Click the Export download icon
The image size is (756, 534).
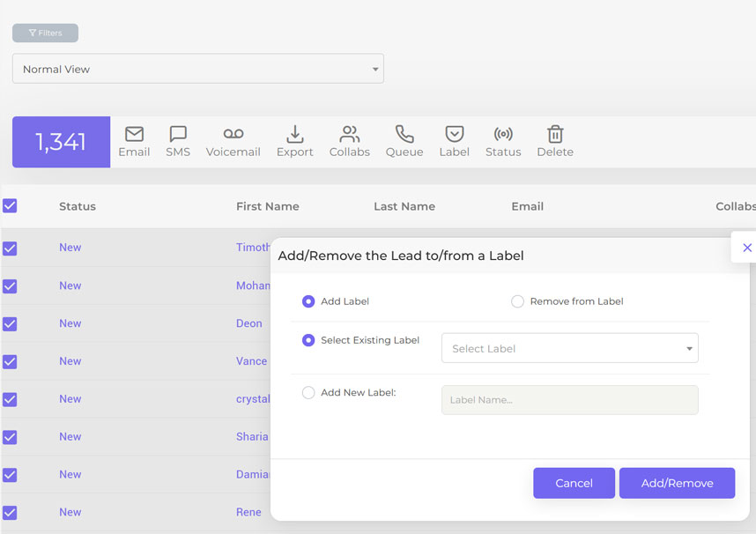click(x=294, y=134)
